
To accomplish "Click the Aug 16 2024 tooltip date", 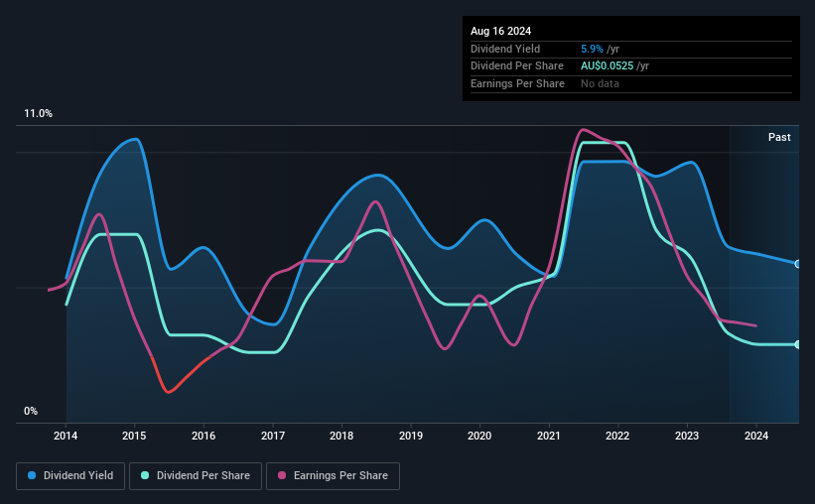I will [x=500, y=31].
